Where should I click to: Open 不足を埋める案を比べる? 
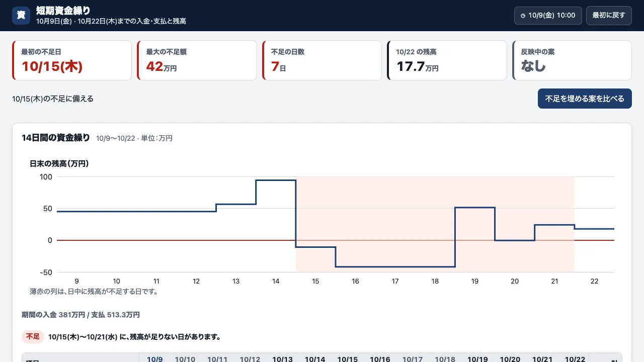(x=585, y=99)
